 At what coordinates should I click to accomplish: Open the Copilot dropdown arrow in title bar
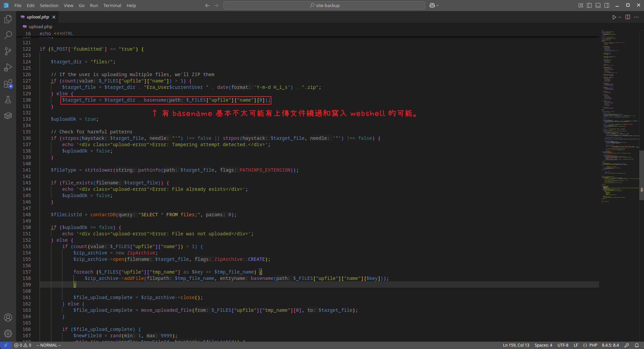click(438, 5)
